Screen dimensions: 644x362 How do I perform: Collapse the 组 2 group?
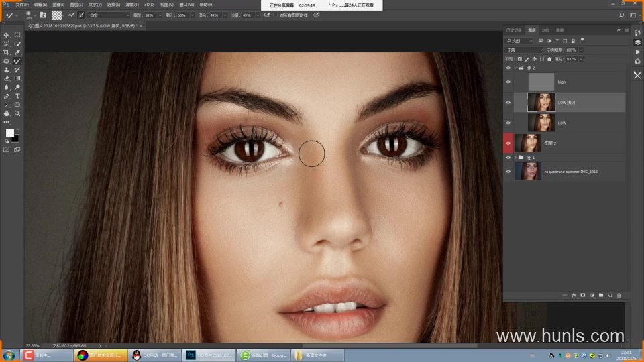pyautogui.click(x=515, y=68)
